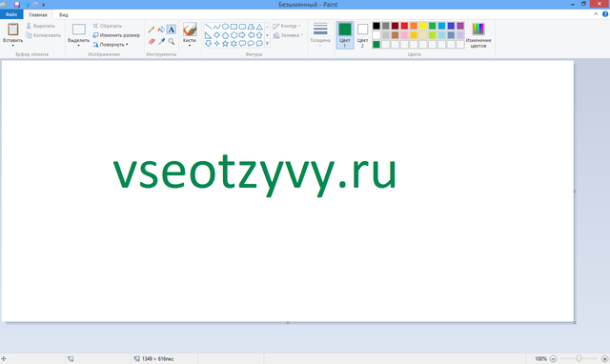Viewport: 610px width, 364px height.
Task: Collapse the ribbon with chevron arrow
Action: coord(596,14)
